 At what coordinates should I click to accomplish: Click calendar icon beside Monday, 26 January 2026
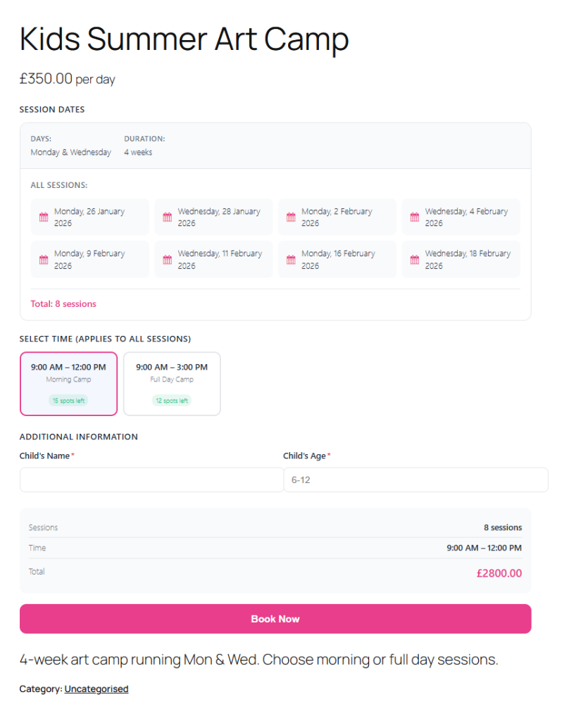44,218
